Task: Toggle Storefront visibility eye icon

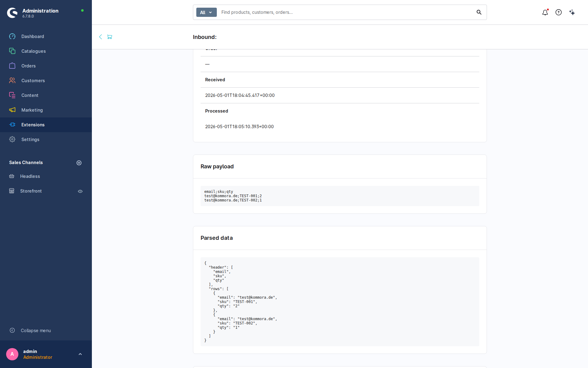Action: tap(80, 191)
